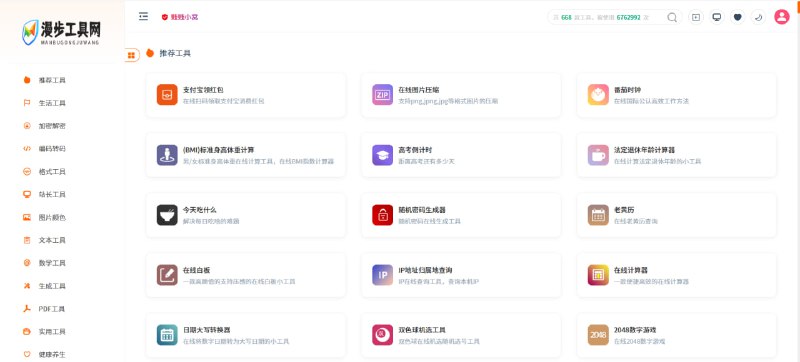The width and height of the screenshot is (800, 362).
Task: Open the (BMI)标准身高体重计算 title
Action: pos(218,150)
